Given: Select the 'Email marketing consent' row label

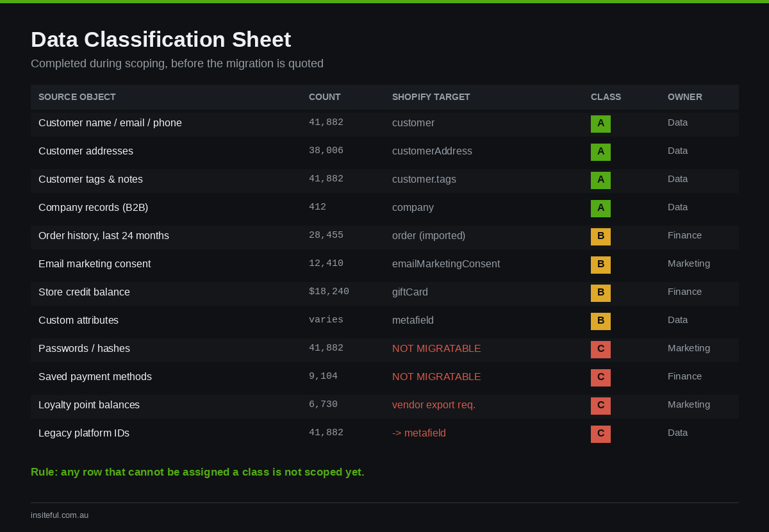Looking at the screenshot, I should point(95,263).
